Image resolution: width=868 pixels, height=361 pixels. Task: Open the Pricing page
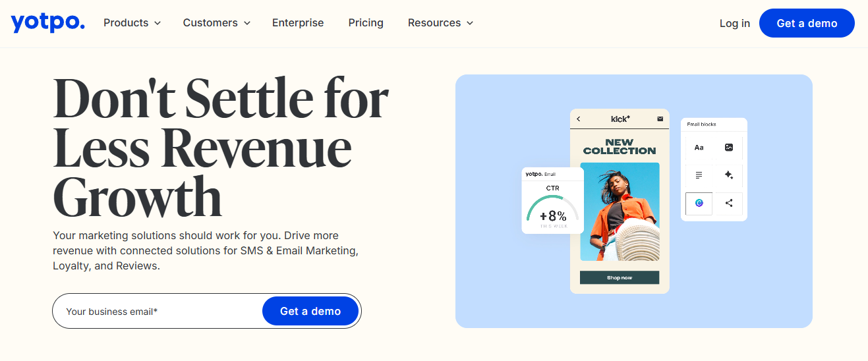pyautogui.click(x=366, y=23)
